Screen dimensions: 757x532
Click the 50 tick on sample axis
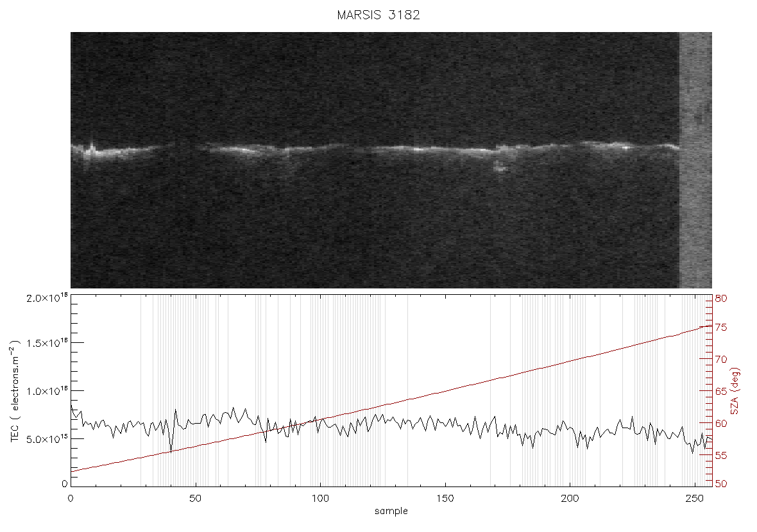pos(195,499)
